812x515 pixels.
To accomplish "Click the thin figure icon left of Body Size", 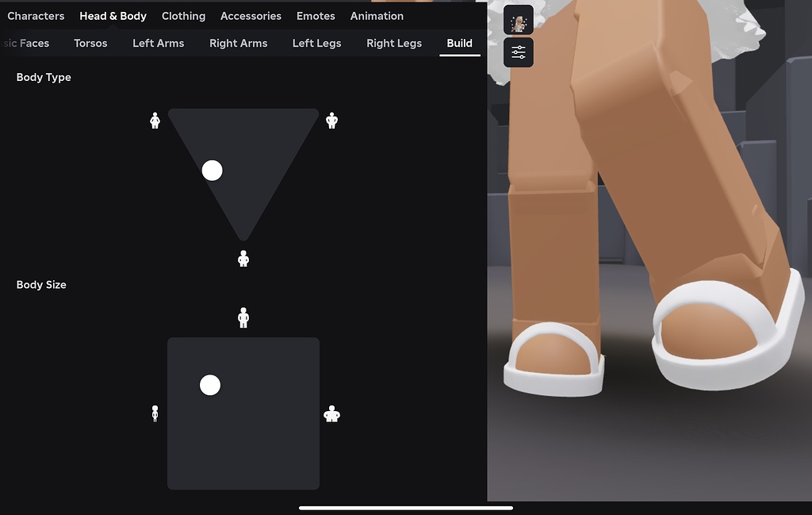I will pyautogui.click(x=155, y=413).
